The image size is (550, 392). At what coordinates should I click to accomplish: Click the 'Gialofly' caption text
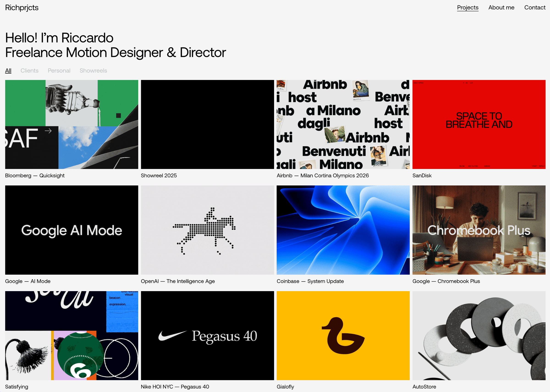[285, 387]
